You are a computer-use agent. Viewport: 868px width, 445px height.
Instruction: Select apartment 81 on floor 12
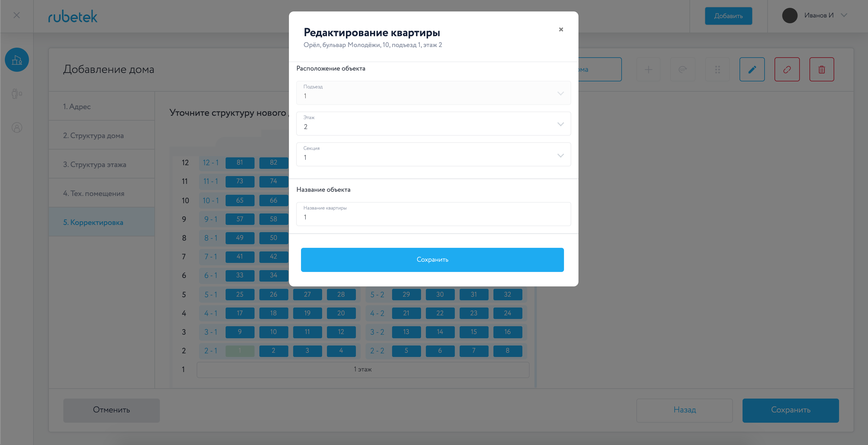239,163
